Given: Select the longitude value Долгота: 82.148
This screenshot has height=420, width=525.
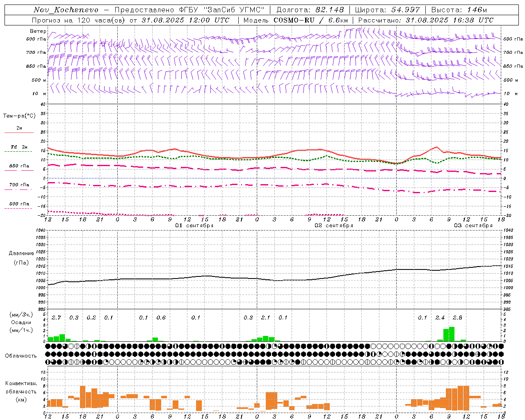Looking at the screenshot, I should pyautogui.click(x=310, y=10).
